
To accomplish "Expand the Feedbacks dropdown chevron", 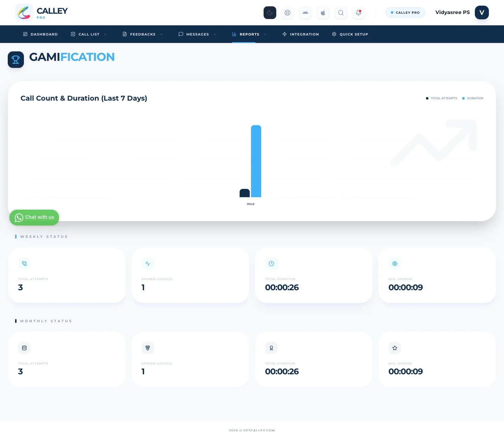I will [161, 34].
